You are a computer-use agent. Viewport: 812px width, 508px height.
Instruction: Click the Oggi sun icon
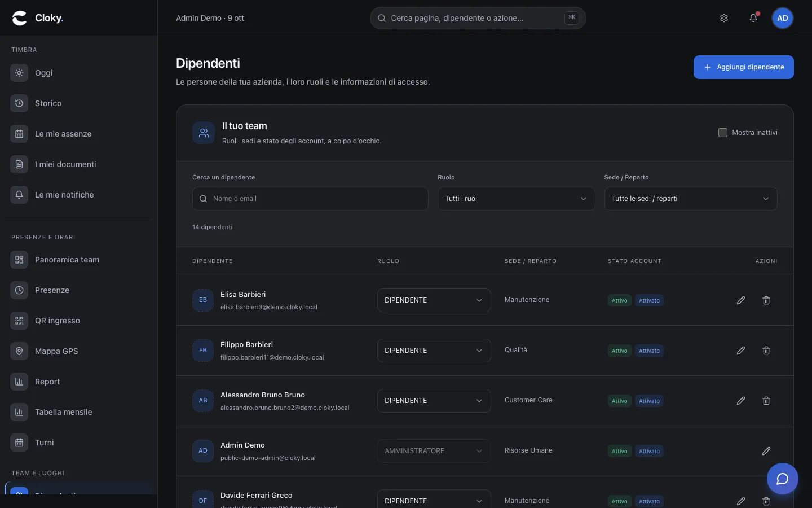point(19,73)
